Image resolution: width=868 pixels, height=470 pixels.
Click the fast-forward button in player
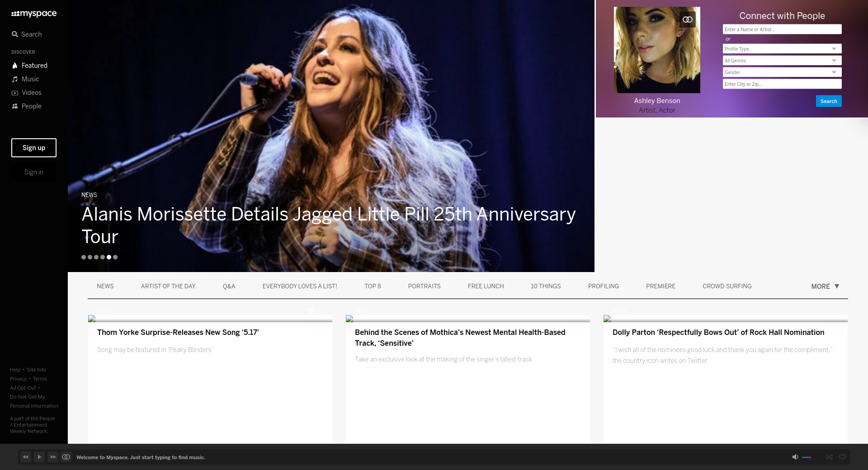[53, 457]
